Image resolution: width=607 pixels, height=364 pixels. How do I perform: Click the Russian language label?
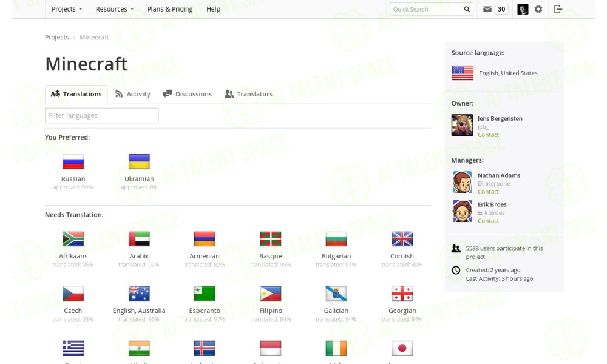click(73, 179)
